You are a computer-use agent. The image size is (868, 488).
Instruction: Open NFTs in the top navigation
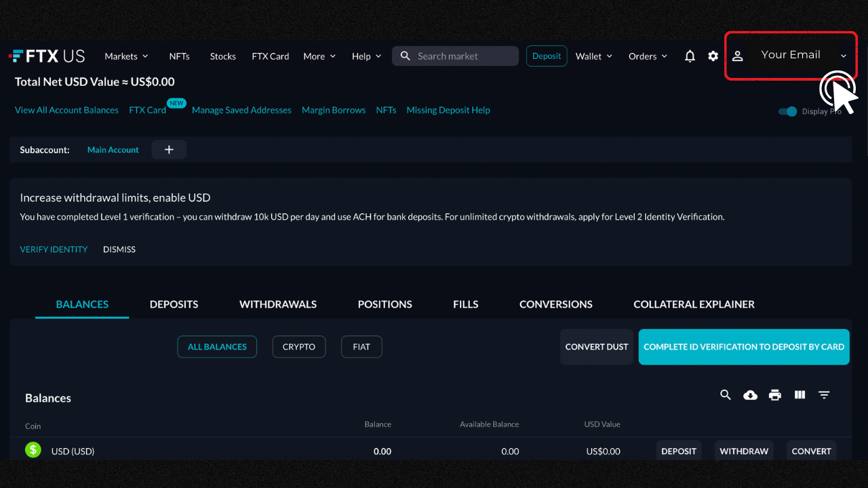click(179, 56)
